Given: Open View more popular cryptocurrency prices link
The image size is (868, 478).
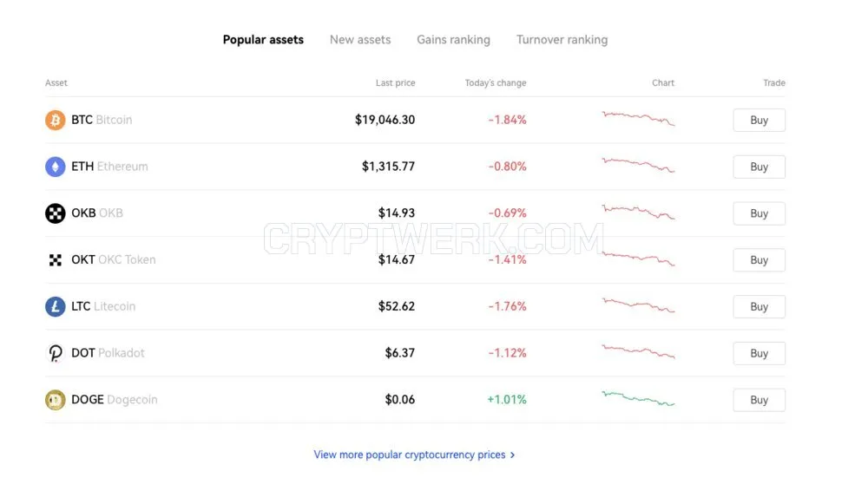Looking at the screenshot, I should click(x=409, y=455).
